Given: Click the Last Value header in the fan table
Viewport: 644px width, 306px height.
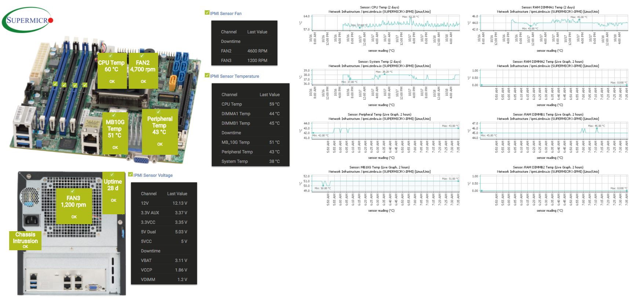Looking at the screenshot, I should tap(257, 32).
